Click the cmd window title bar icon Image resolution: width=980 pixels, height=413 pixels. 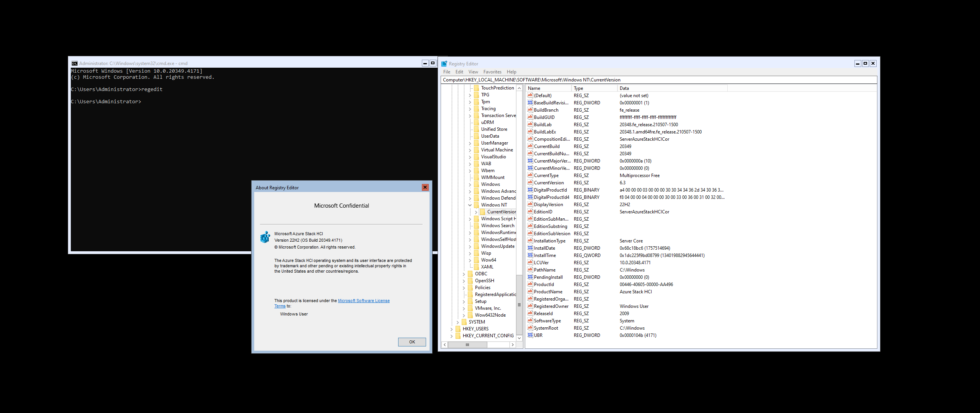[x=74, y=63]
